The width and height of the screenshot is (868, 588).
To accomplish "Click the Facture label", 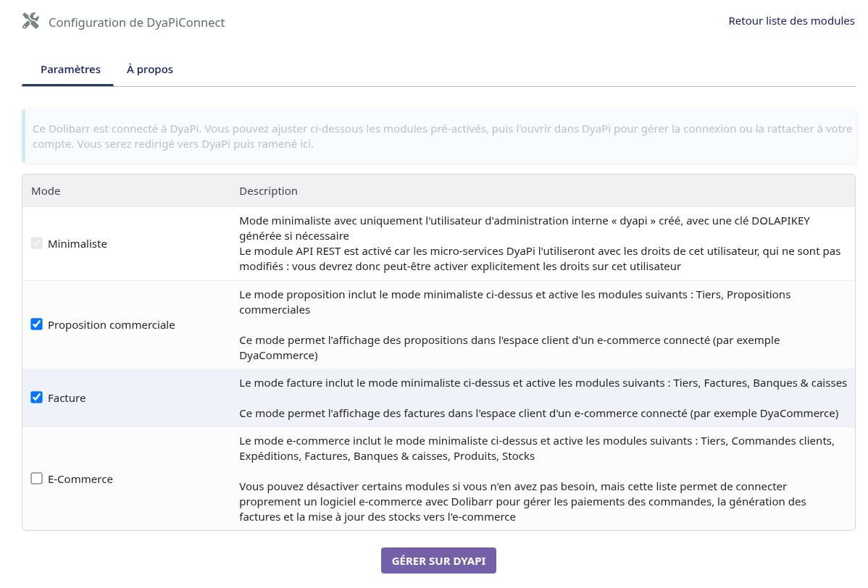I will coord(67,398).
